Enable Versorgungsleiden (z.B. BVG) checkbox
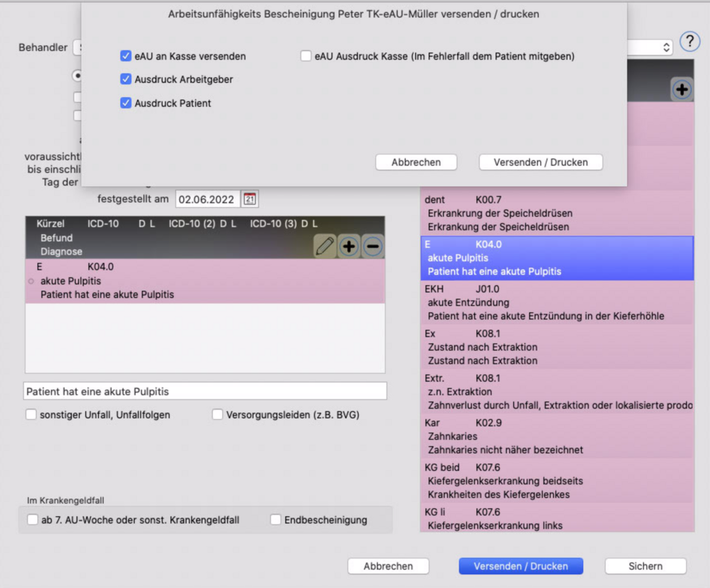The width and height of the screenshot is (710, 588). pyautogui.click(x=217, y=415)
